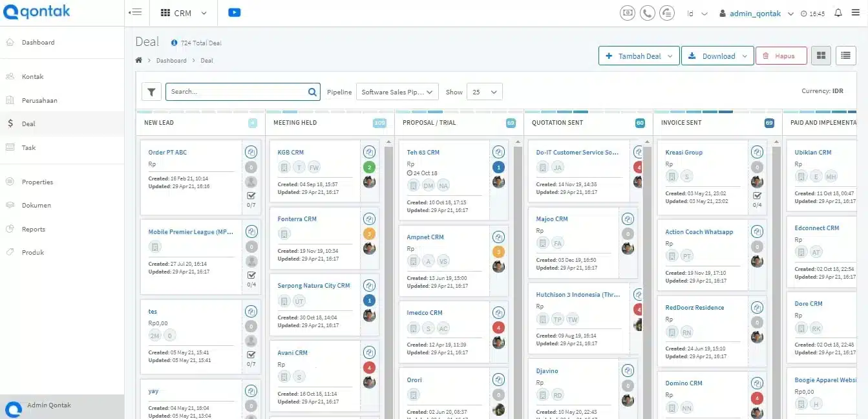
Task: Click the company icon on Fonterra CRM card
Action: click(284, 234)
